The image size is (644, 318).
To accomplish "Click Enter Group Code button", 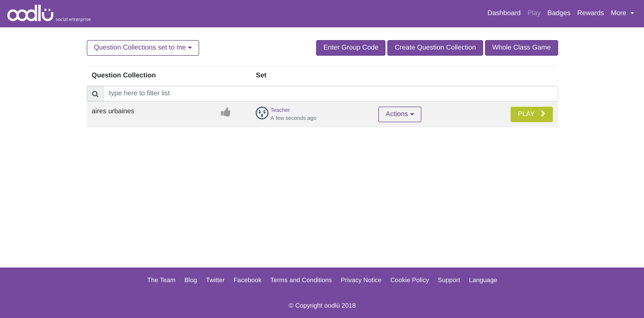I will (x=351, y=48).
